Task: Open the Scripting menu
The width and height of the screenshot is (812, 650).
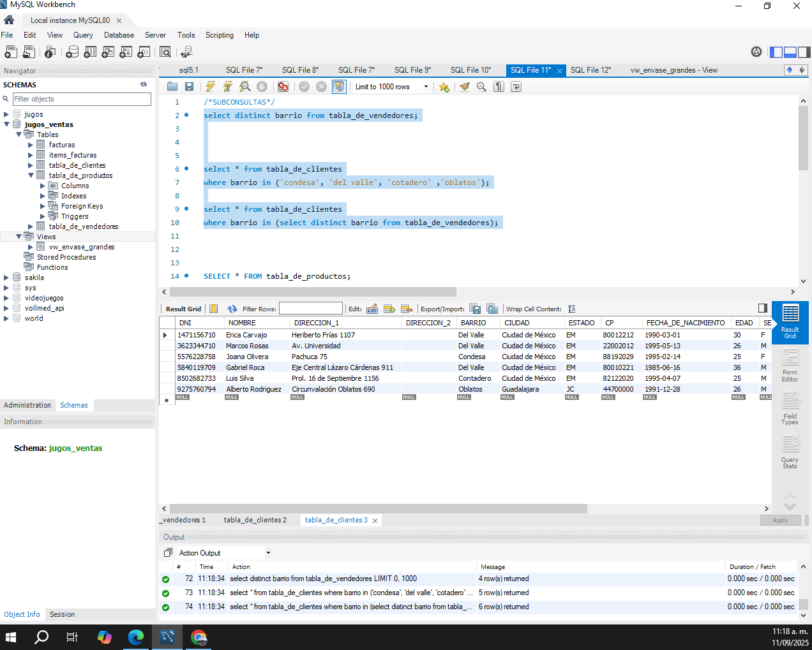Action: pos(220,35)
